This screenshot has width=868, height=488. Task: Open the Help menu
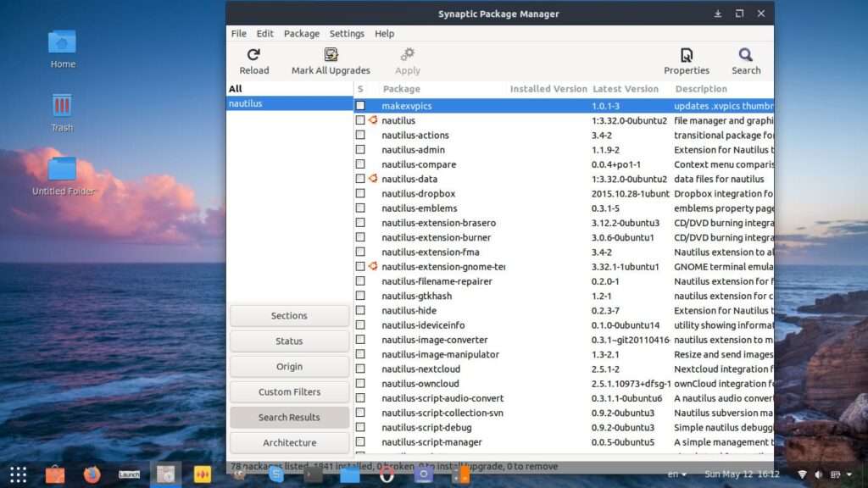[x=384, y=34]
